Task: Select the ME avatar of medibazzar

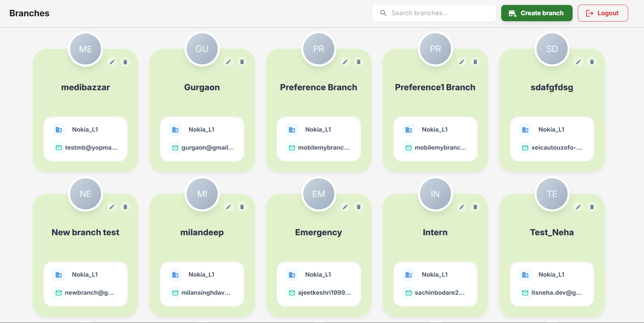Action: coord(85,49)
